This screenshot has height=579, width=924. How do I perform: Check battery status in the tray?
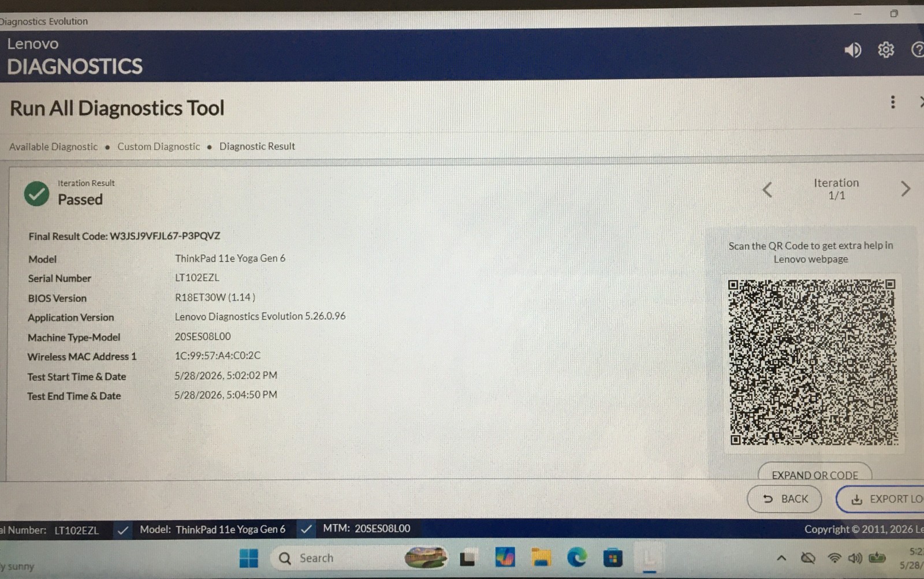[877, 558]
